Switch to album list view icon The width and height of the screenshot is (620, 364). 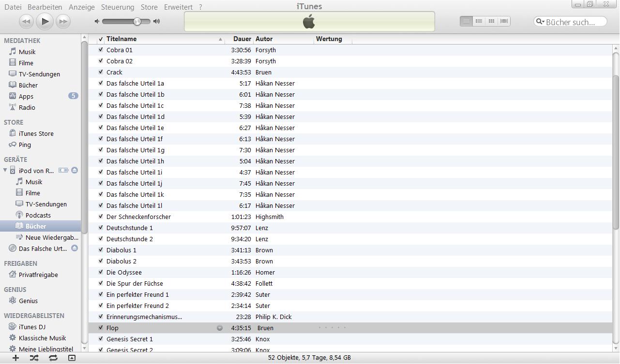(479, 21)
